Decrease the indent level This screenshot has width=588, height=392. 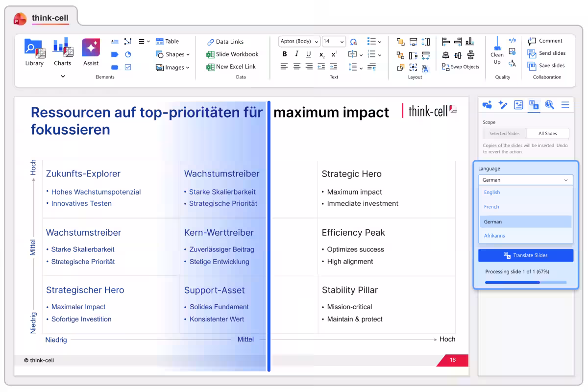(321, 67)
